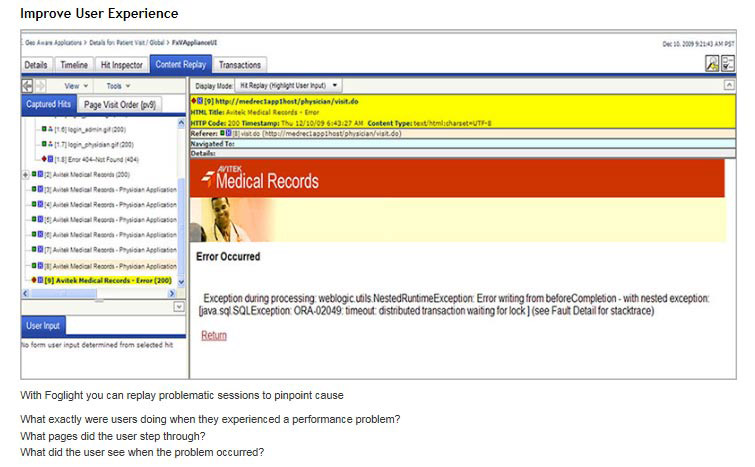Select hit [7] Avitek Medical Records - Physician Application

110,249
